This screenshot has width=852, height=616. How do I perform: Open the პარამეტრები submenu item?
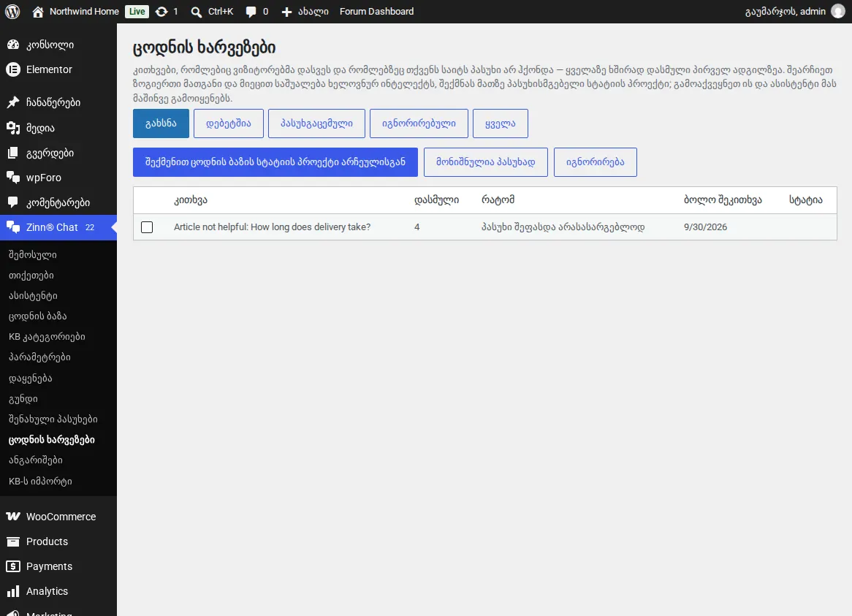click(x=39, y=357)
